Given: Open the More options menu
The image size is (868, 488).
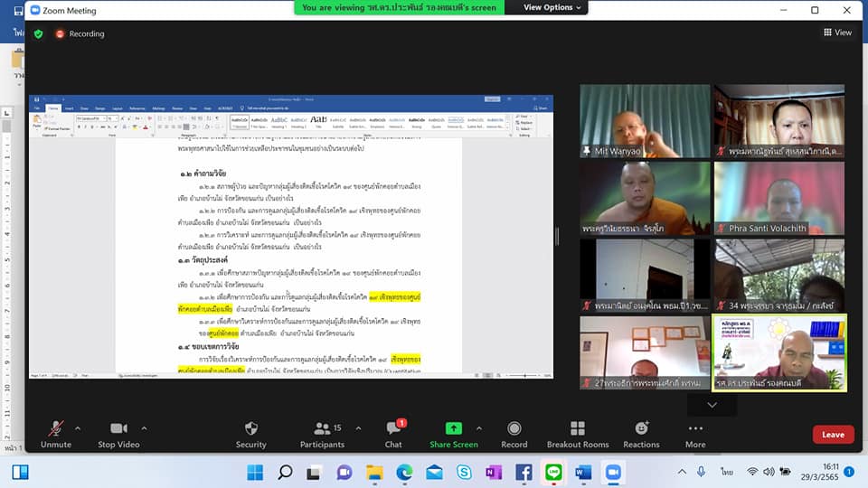Looking at the screenshot, I should tap(695, 434).
